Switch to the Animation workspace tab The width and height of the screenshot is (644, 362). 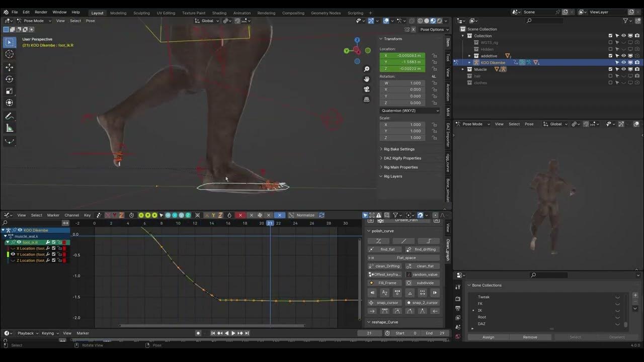click(x=242, y=13)
